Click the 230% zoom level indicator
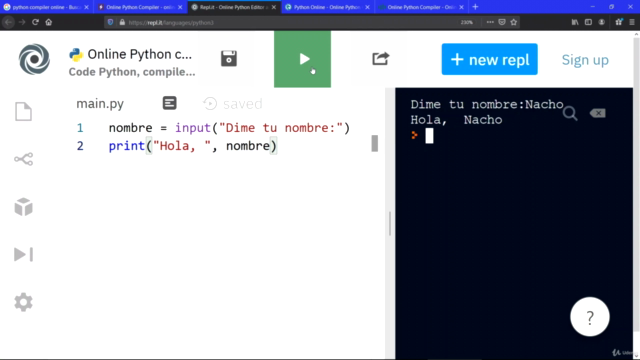 click(x=467, y=22)
